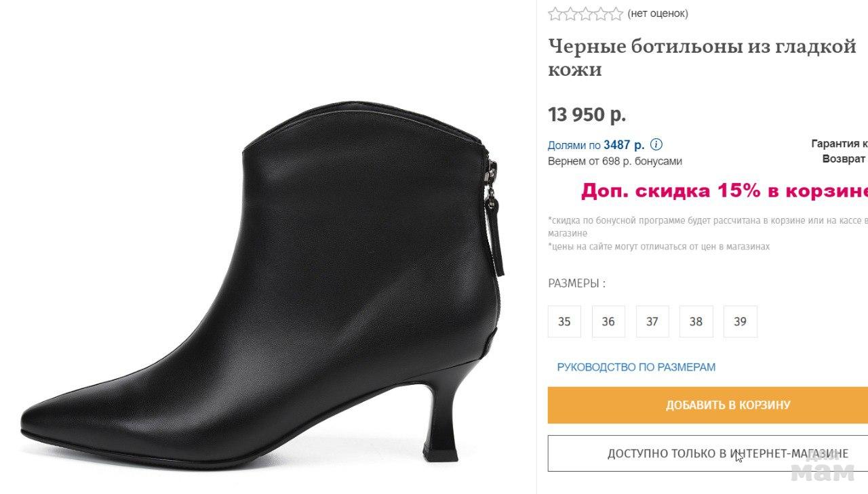Rate product with first star
Screen dimensions: 868x494
pyautogui.click(x=555, y=14)
